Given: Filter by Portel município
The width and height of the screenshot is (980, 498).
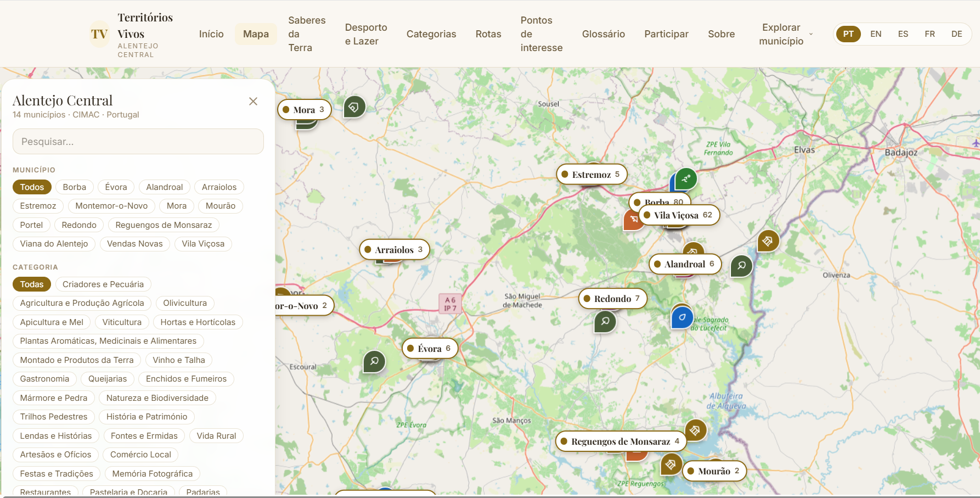Looking at the screenshot, I should [31, 225].
